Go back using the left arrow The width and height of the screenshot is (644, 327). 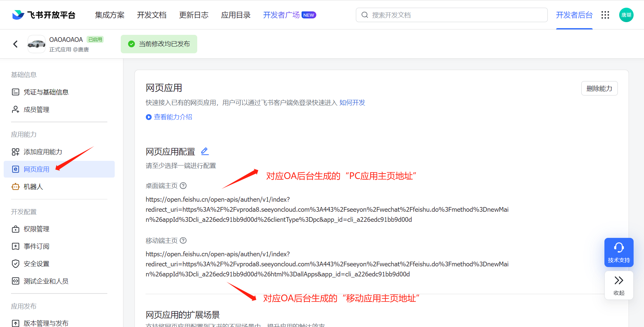point(15,44)
